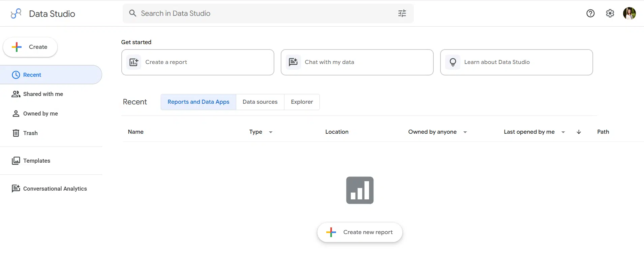Click the Search in Data Studio field
The image size is (644, 260).
268,13
